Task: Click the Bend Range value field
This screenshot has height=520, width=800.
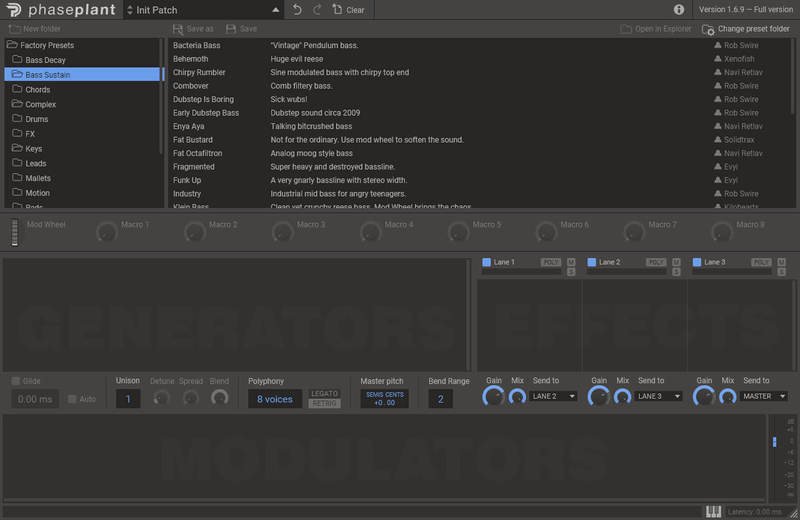Action: (x=440, y=399)
